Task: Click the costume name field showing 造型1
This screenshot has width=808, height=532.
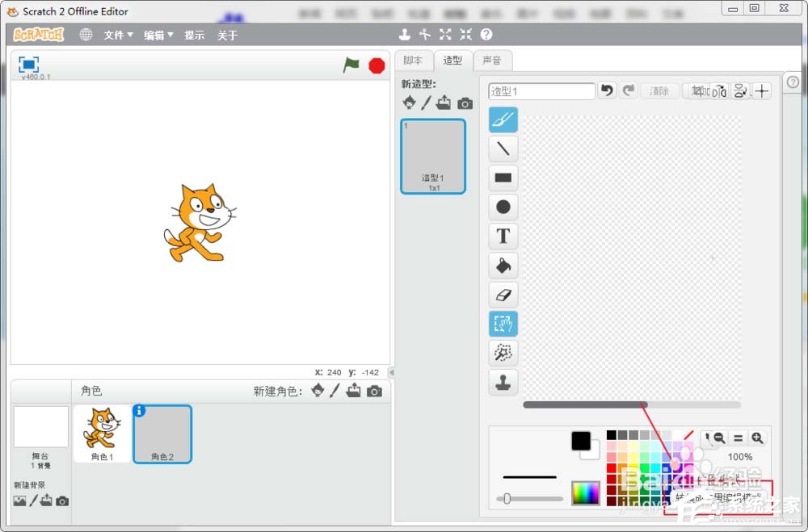Action: coord(541,90)
